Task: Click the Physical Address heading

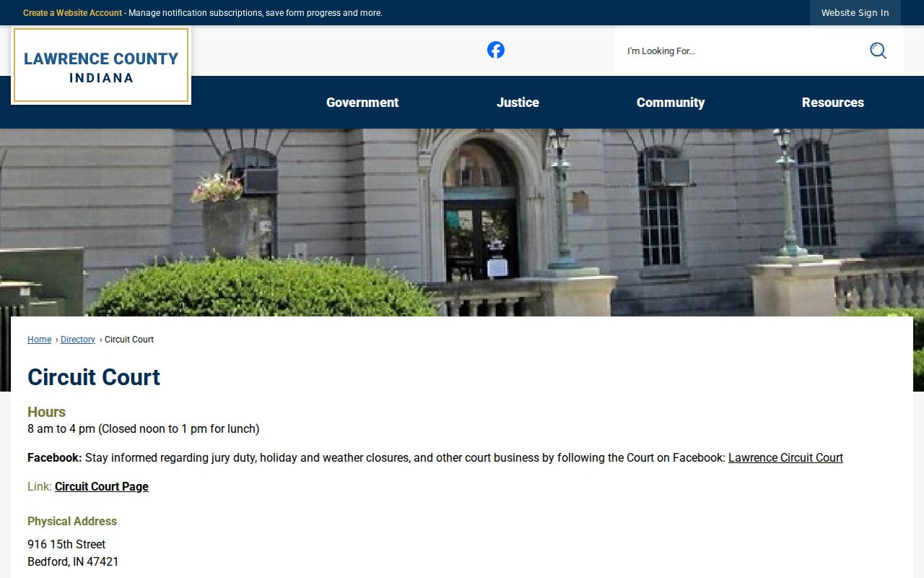Action: (x=72, y=522)
